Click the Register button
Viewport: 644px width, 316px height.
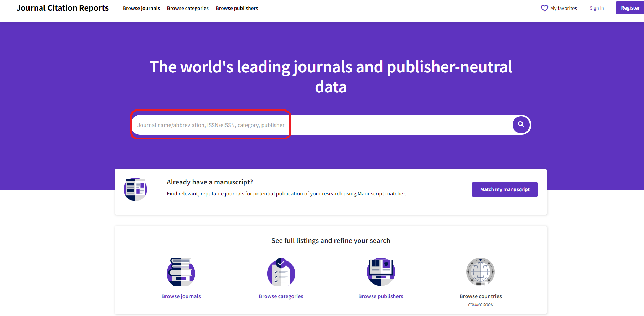click(630, 8)
